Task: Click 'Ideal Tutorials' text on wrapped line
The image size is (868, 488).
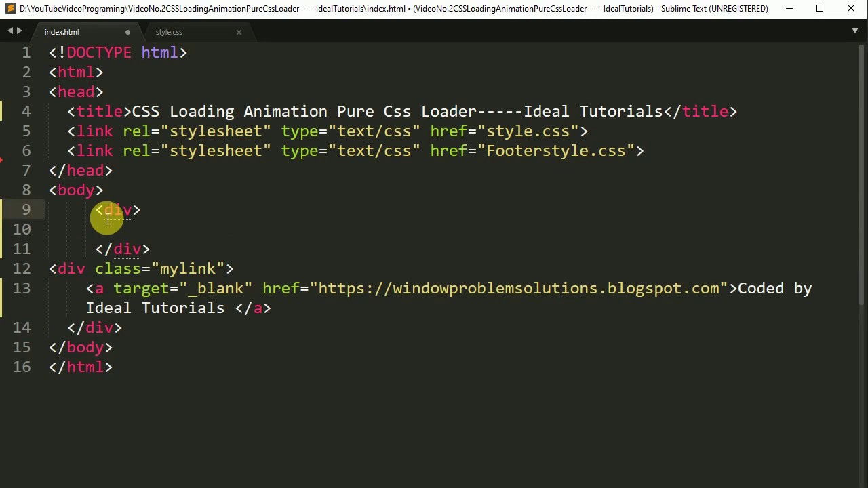Action: [x=155, y=308]
